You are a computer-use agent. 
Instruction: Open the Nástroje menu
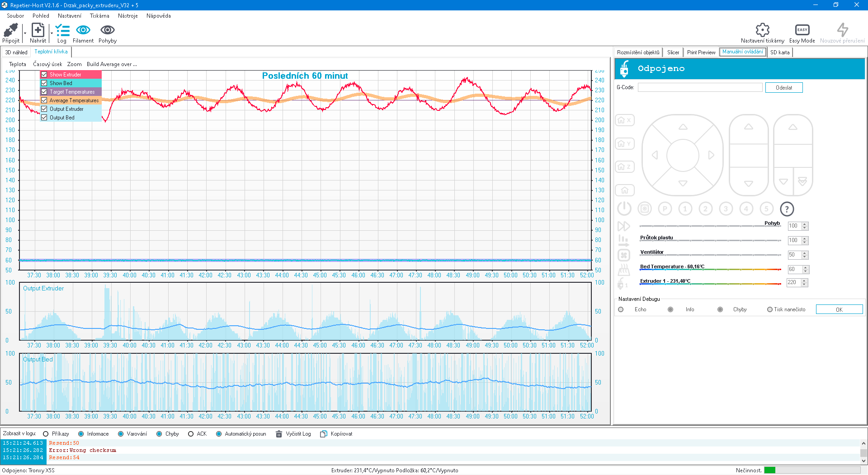(x=127, y=16)
